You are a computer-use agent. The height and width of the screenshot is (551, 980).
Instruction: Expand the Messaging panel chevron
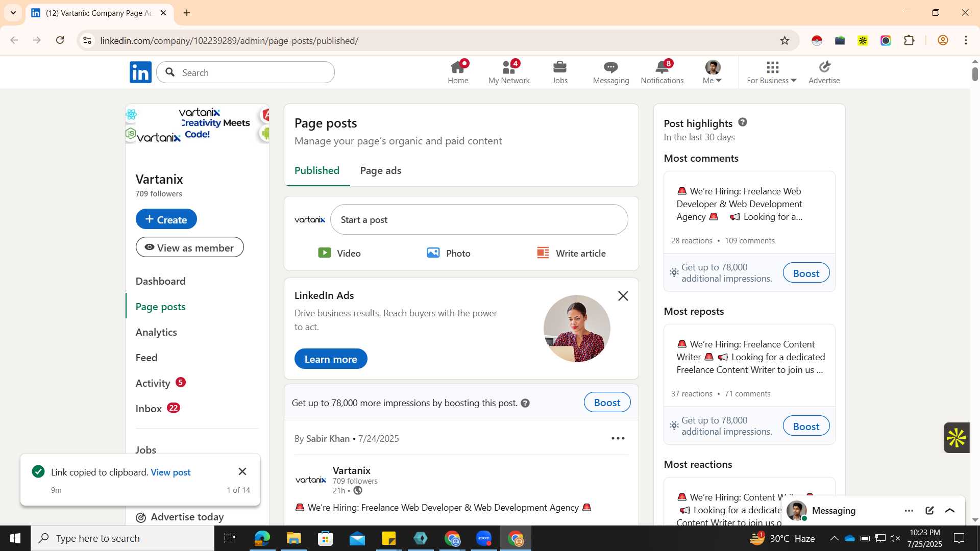pyautogui.click(x=950, y=511)
